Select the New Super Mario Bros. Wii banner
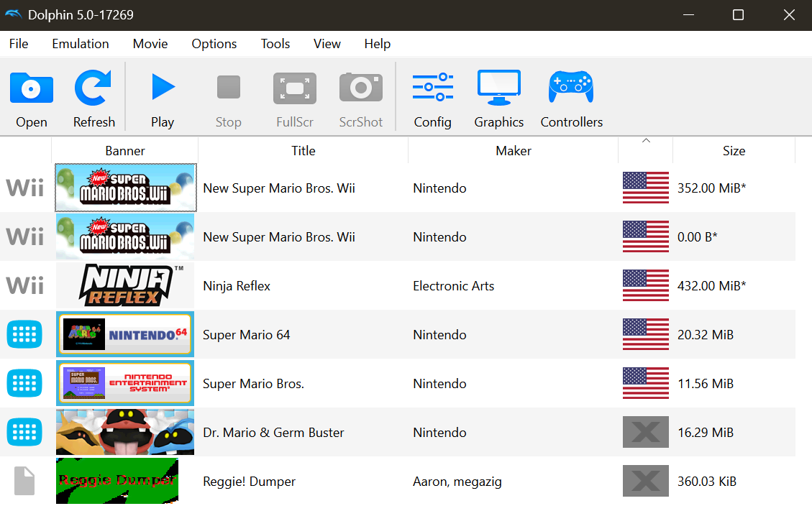This screenshot has height=506, width=812. point(125,188)
